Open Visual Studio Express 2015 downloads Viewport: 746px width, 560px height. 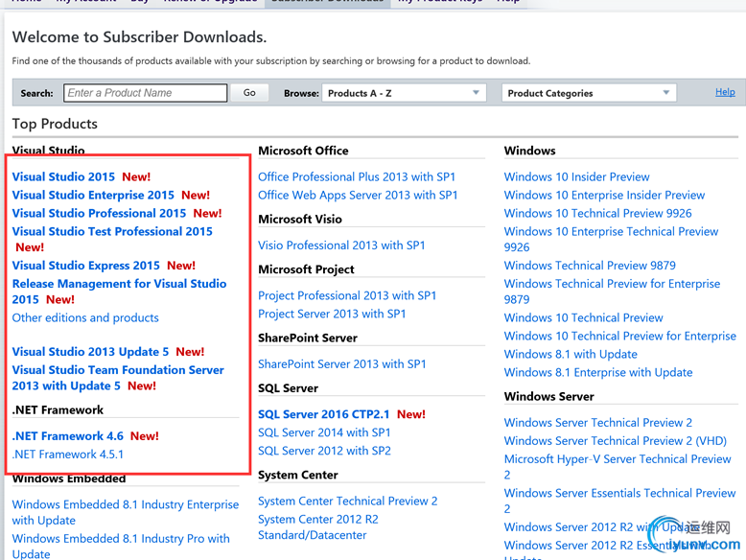pos(86,266)
